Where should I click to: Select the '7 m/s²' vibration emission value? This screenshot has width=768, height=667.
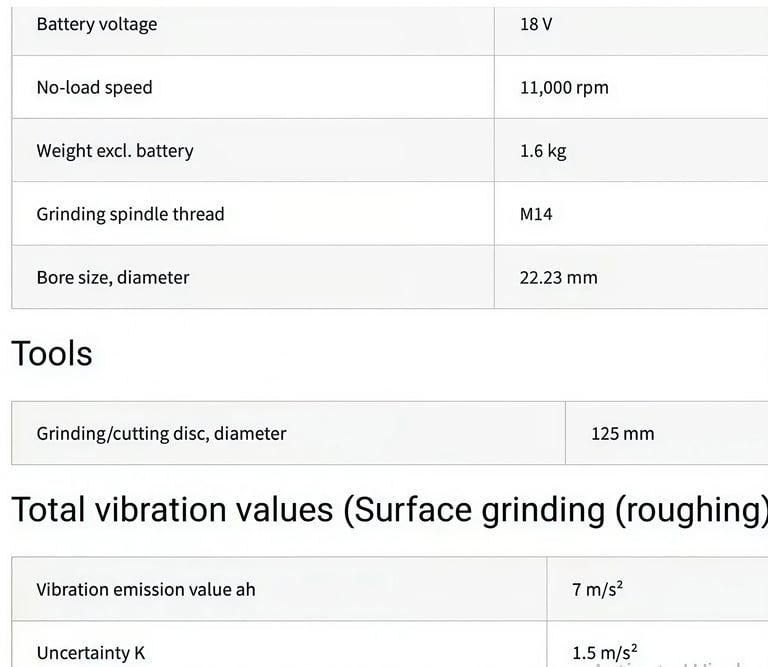click(x=597, y=589)
